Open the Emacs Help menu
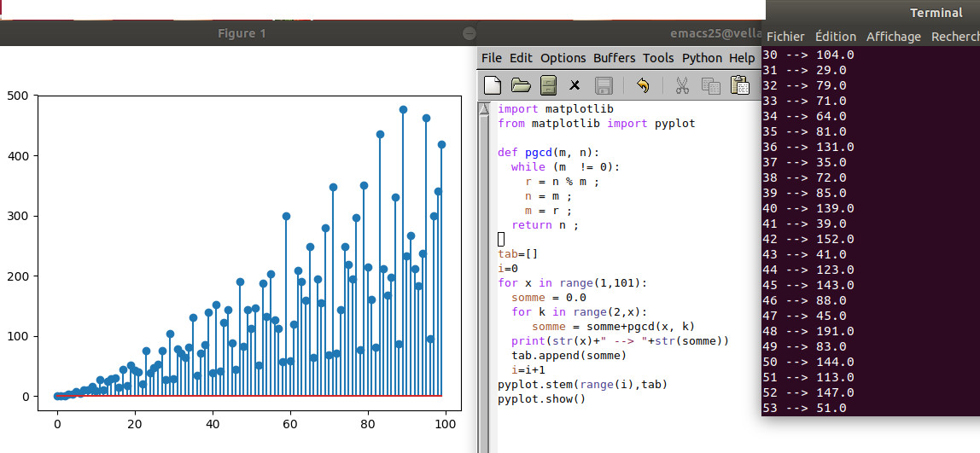The height and width of the screenshot is (453, 980). (742, 58)
